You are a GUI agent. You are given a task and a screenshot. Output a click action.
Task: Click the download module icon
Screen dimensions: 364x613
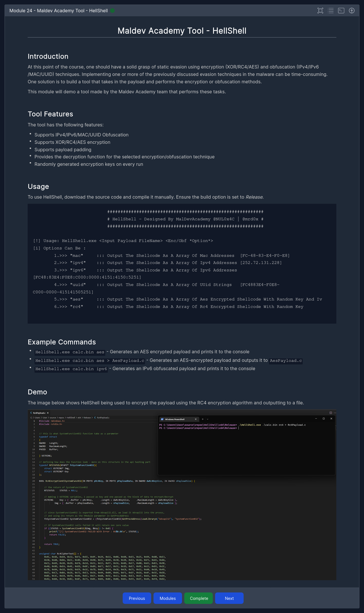(x=352, y=11)
